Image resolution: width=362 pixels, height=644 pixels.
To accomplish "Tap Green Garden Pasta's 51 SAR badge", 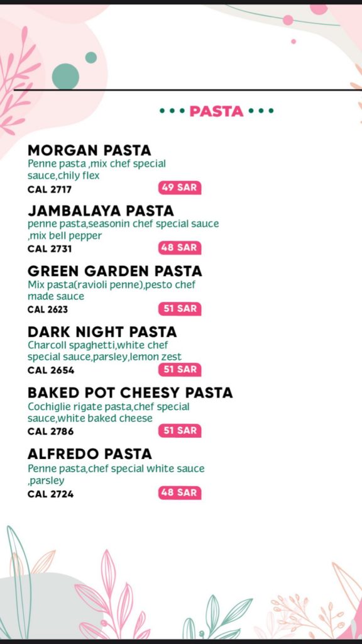I will point(179,308).
